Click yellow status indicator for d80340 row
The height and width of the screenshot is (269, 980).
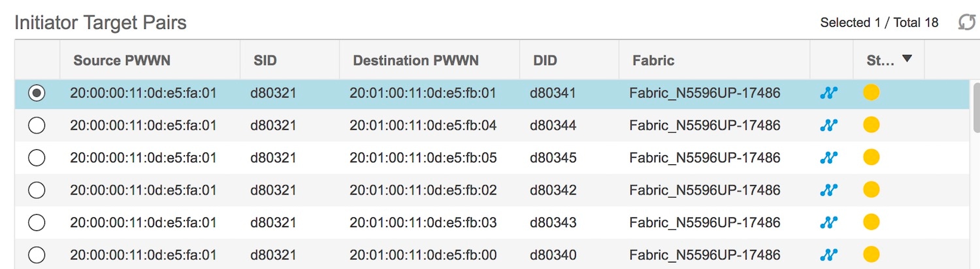click(x=871, y=255)
